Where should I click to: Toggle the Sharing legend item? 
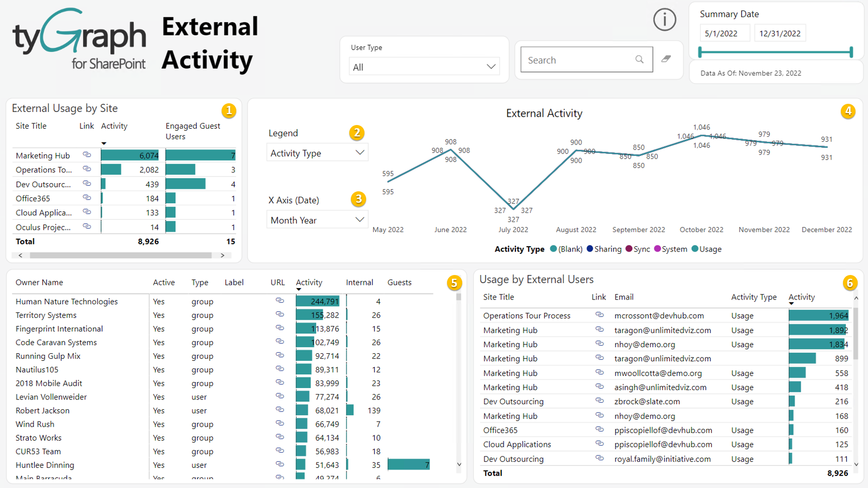coord(603,249)
